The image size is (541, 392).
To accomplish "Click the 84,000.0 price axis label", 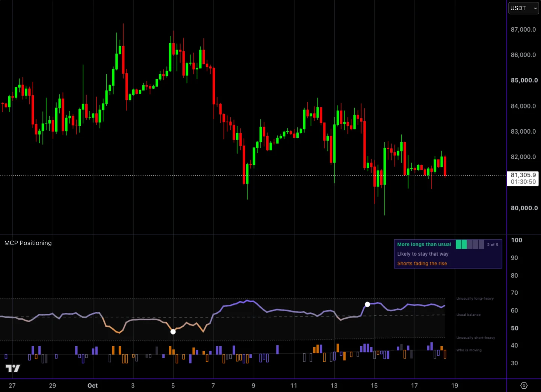I will [x=523, y=106].
